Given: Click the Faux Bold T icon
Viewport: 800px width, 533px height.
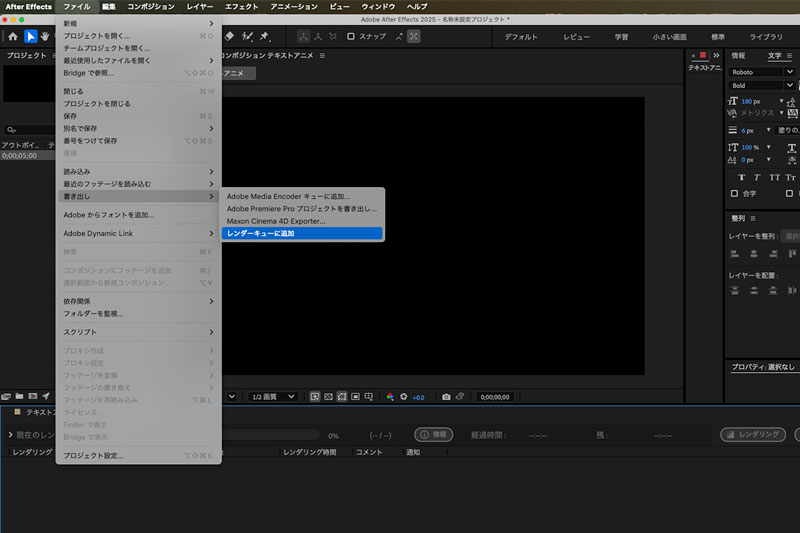Looking at the screenshot, I should [x=741, y=177].
